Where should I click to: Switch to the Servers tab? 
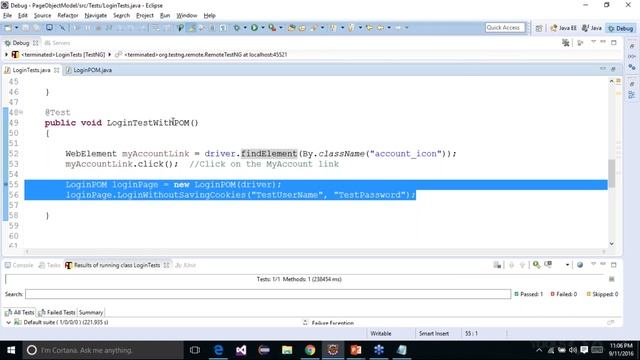click(57, 43)
